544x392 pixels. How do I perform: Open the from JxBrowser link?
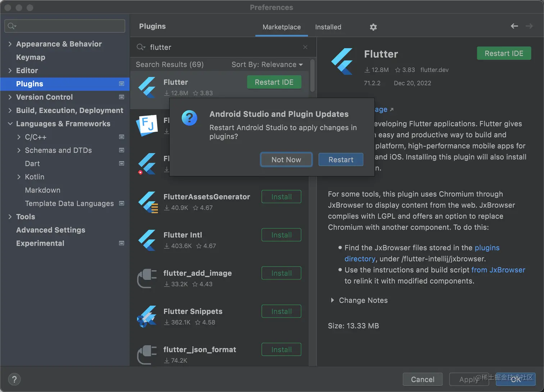tap(498, 270)
